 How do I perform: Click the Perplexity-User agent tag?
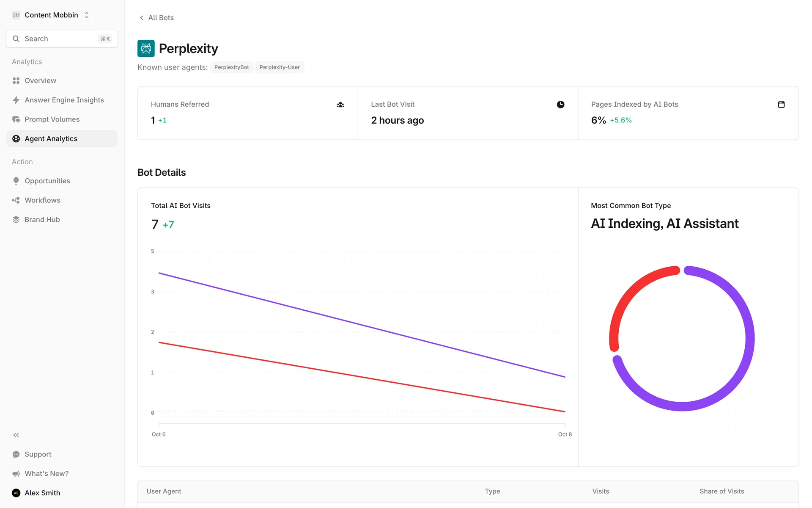[x=280, y=67]
